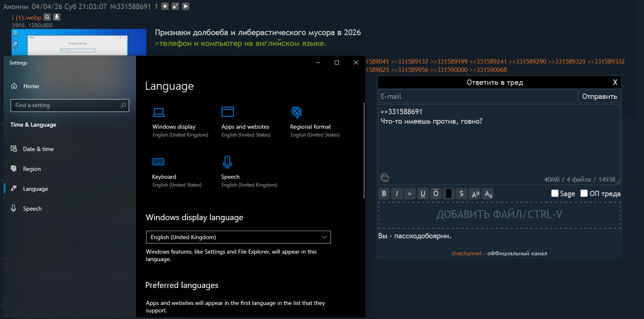Insert superscript formatting in the reply toolbar
Image resolution: width=644 pixels, height=319 pixels.
pyautogui.click(x=475, y=194)
